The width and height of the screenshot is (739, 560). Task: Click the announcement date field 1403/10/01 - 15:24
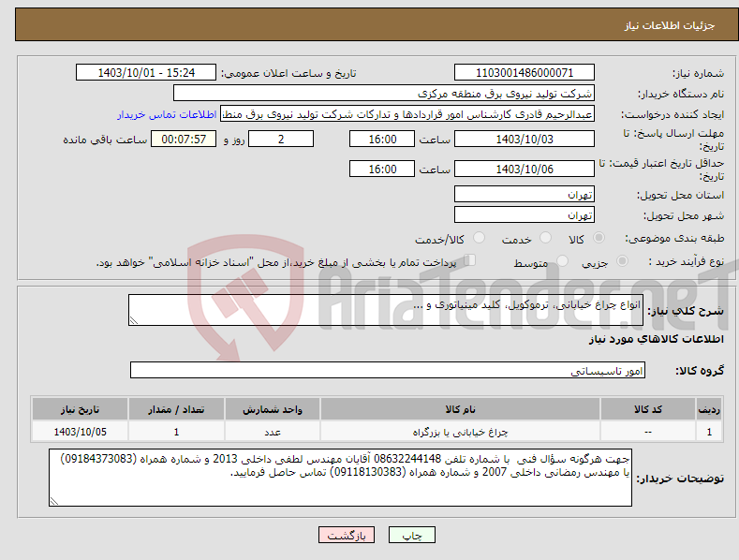click(x=146, y=73)
